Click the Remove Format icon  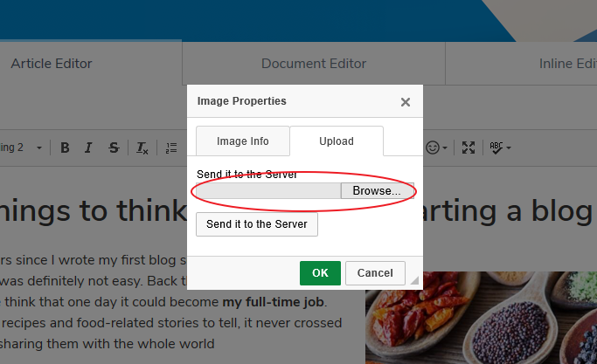point(142,148)
